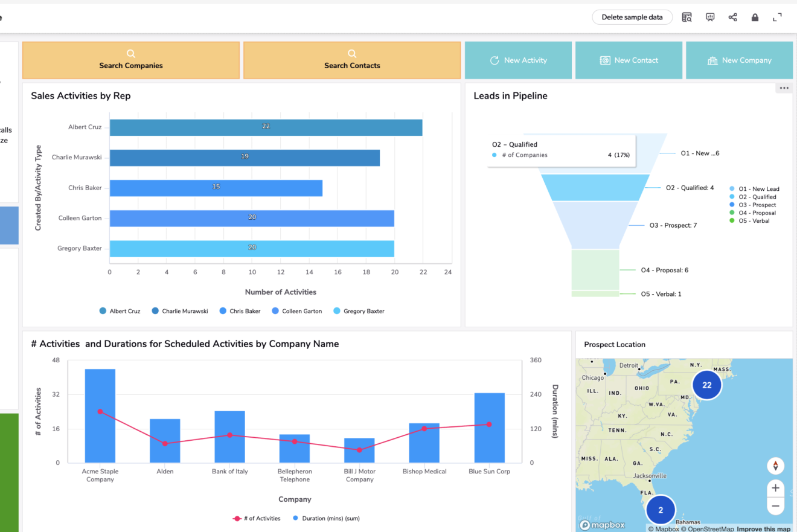Screen dimensions: 797x532
Task: Toggle the O3 - Prospect legend color swatch
Action: (732, 205)
